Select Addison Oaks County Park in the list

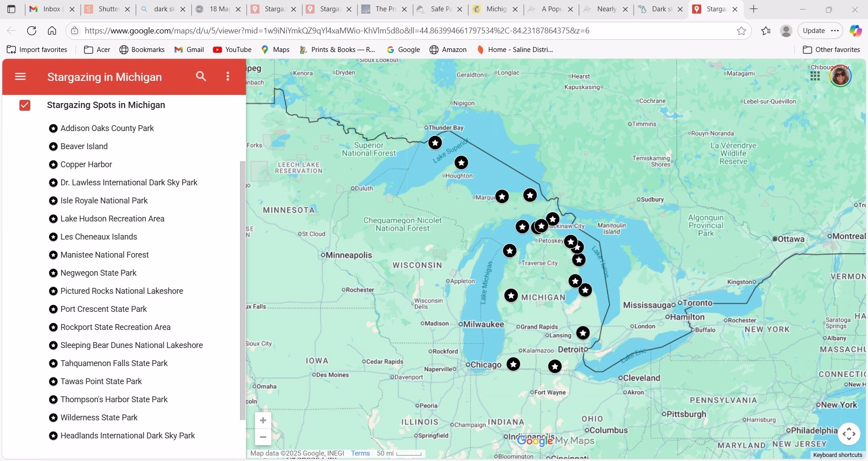pyautogui.click(x=107, y=128)
